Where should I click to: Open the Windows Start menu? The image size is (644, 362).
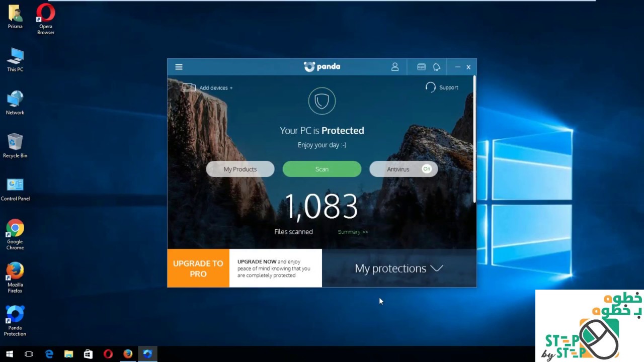point(10,354)
